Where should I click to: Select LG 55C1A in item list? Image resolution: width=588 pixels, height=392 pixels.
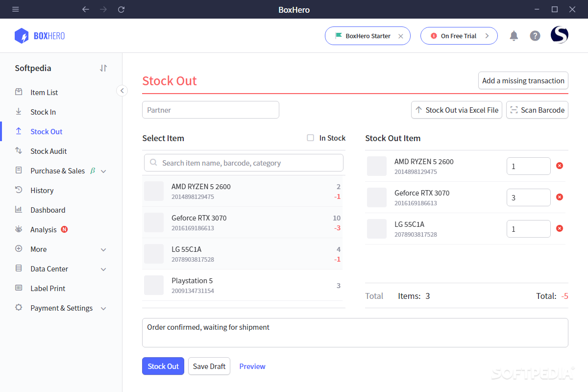pos(243,254)
